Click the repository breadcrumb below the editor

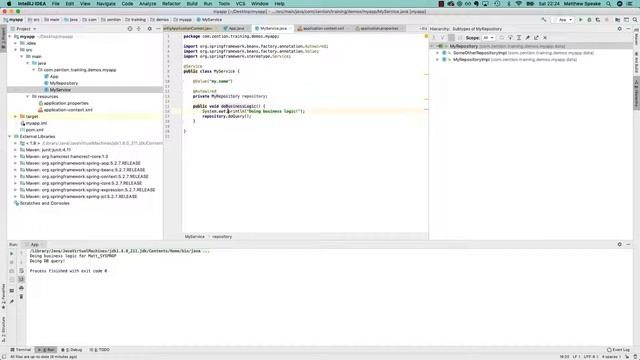222,237
